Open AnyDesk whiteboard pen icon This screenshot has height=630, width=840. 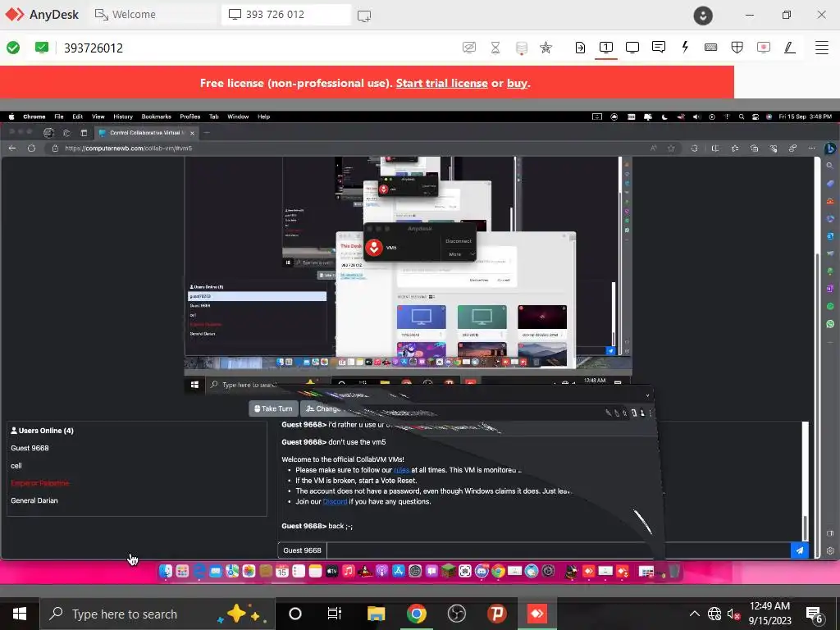789,48
